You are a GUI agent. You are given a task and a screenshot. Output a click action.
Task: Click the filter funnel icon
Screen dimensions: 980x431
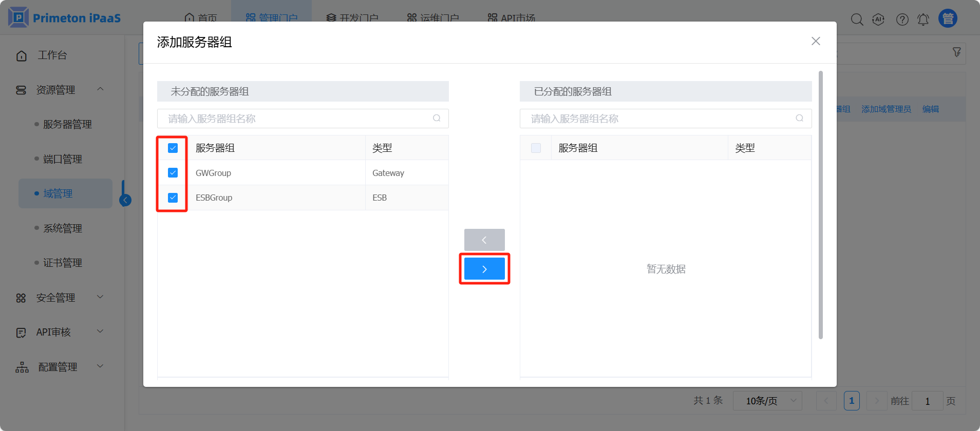tap(956, 52)
